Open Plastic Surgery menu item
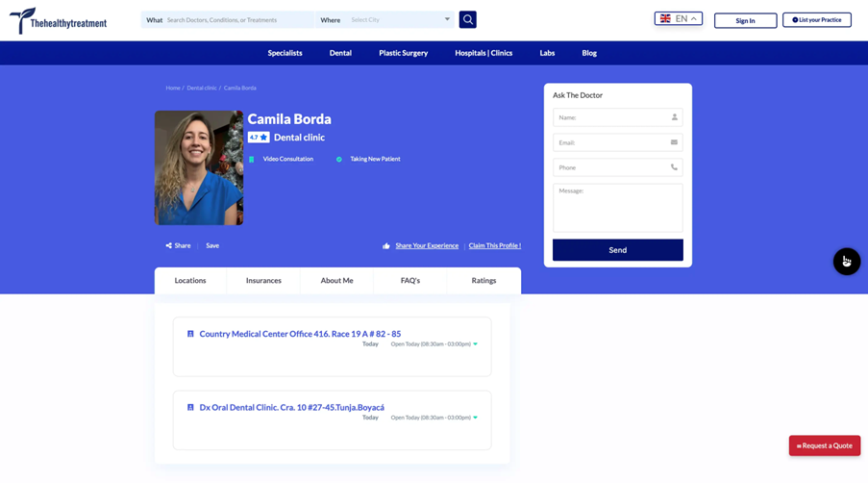Screen dimensions: 868x483 point(403,53)
